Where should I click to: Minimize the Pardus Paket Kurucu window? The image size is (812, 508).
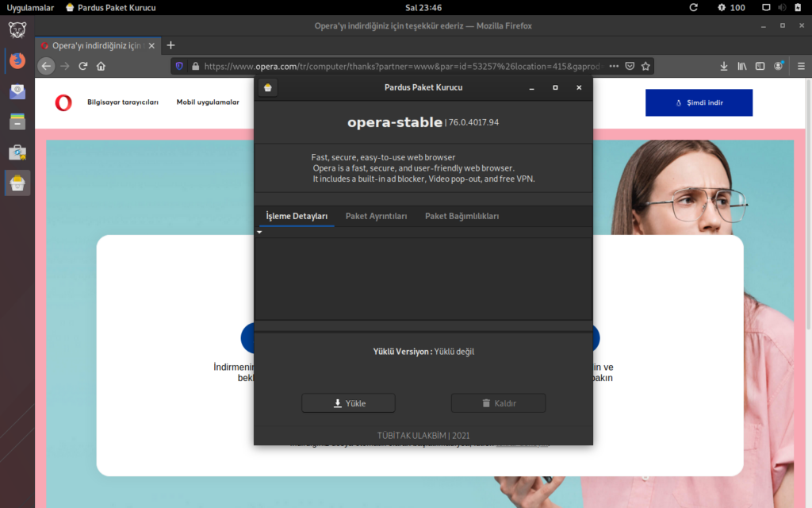click(x=531, y=87)
